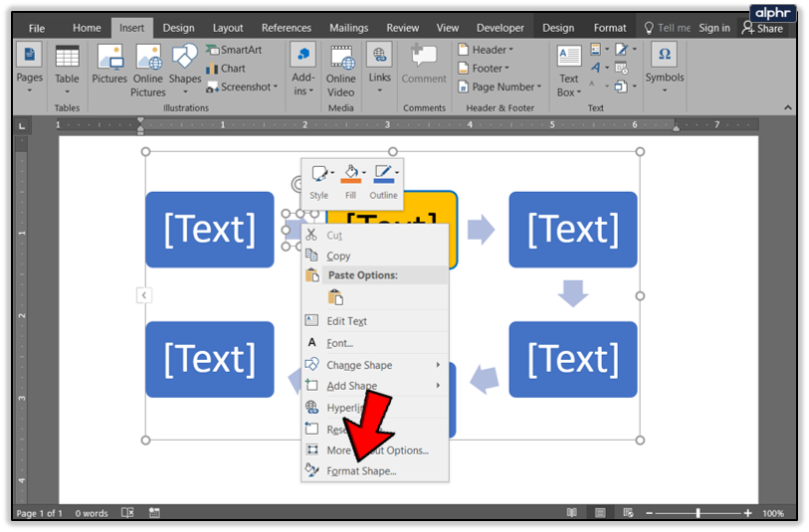Collapse the SmartArt text pane arrow
Image resolution: width=809 pixels, height=532 pixels.
[x=143, y=295]
